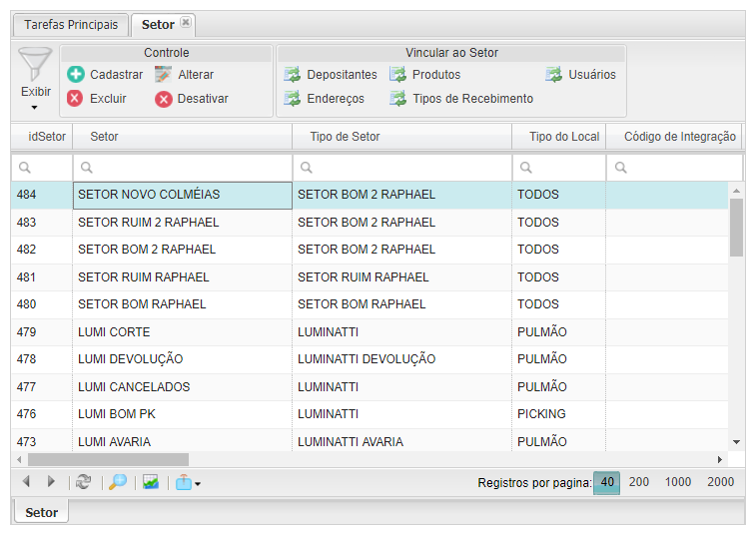Click the Desativar button label
Viewport: 756px width, 535px height.
203,99
